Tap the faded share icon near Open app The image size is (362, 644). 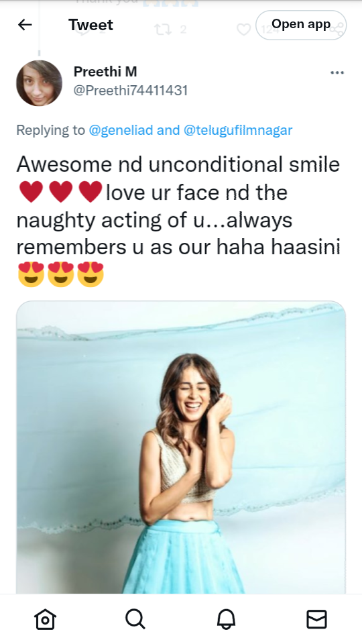[x=338, y=30]
